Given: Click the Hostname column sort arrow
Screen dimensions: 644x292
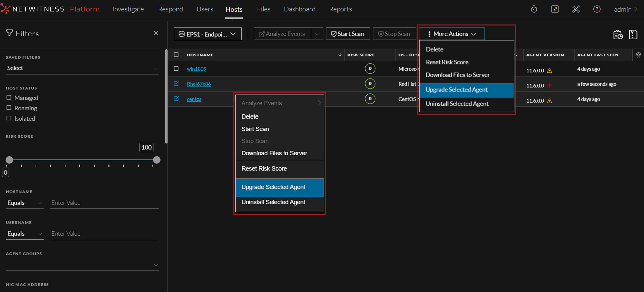Looking at the screenshot, I should 340,55.
